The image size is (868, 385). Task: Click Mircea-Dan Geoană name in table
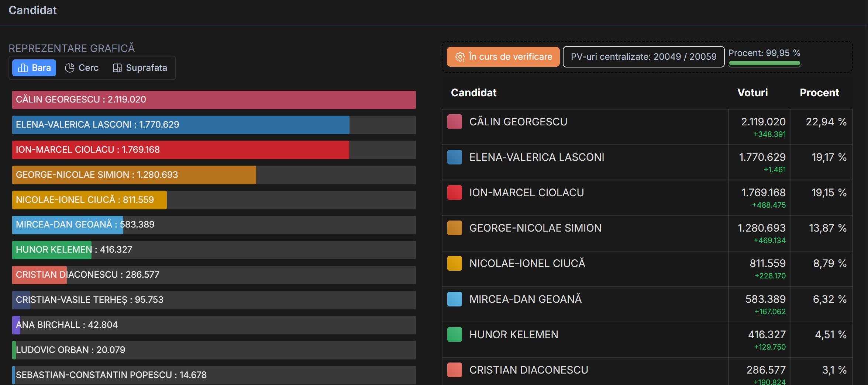pos(525,299)
